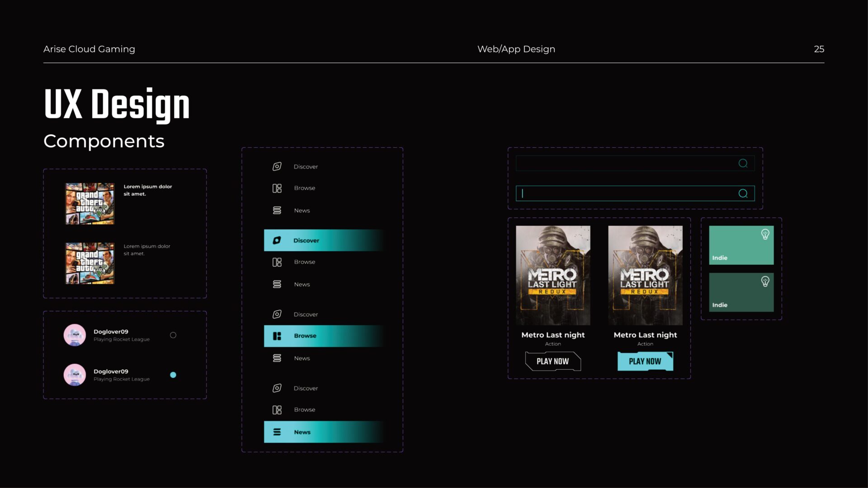
Task: Click the News icon below highlighted Discover
Action: 277,284
